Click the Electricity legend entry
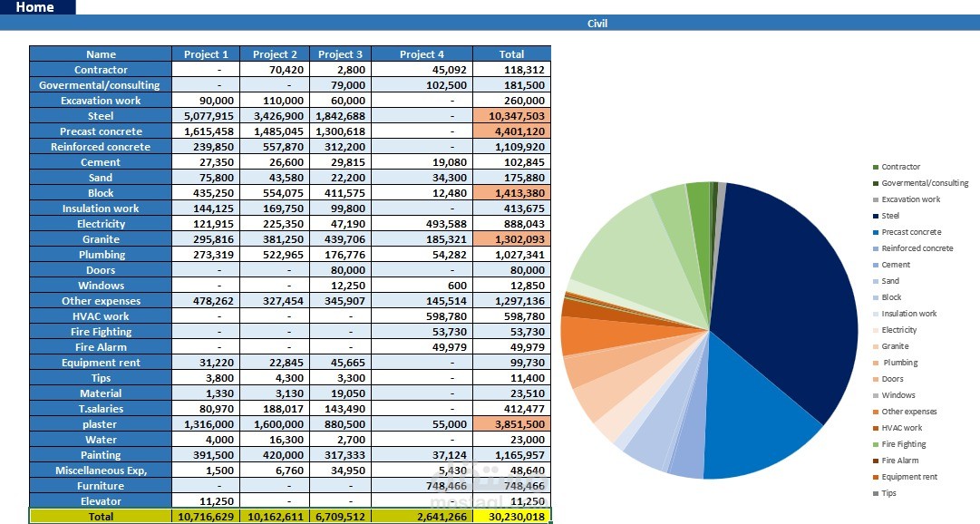This screenshot has width=980, height=524. [895, 329]
